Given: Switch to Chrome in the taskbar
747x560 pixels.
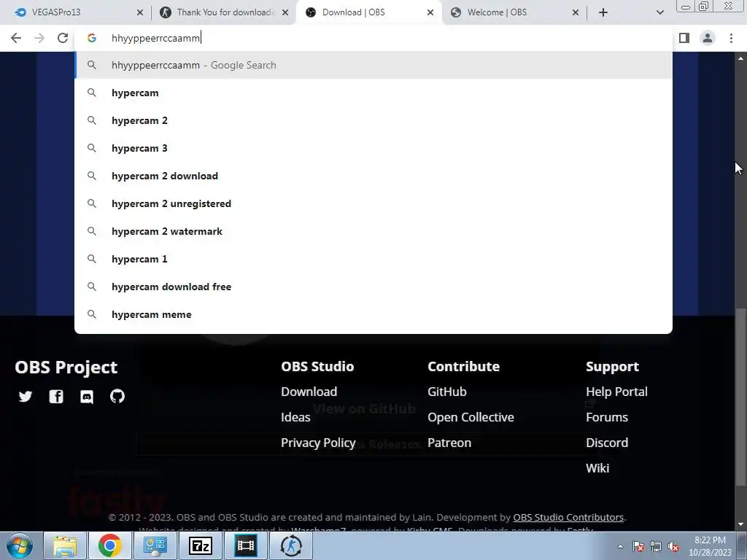Looking at the screenshot, I should tap(110, 545).
